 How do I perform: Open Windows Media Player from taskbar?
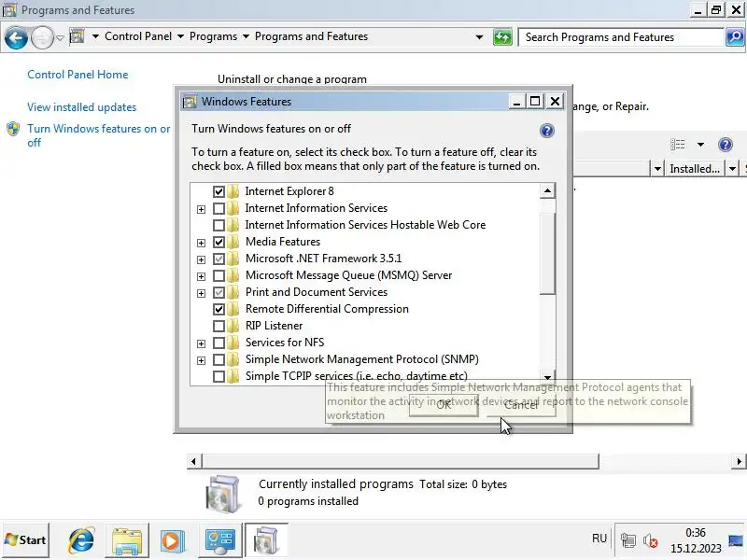tap(173, 540)
